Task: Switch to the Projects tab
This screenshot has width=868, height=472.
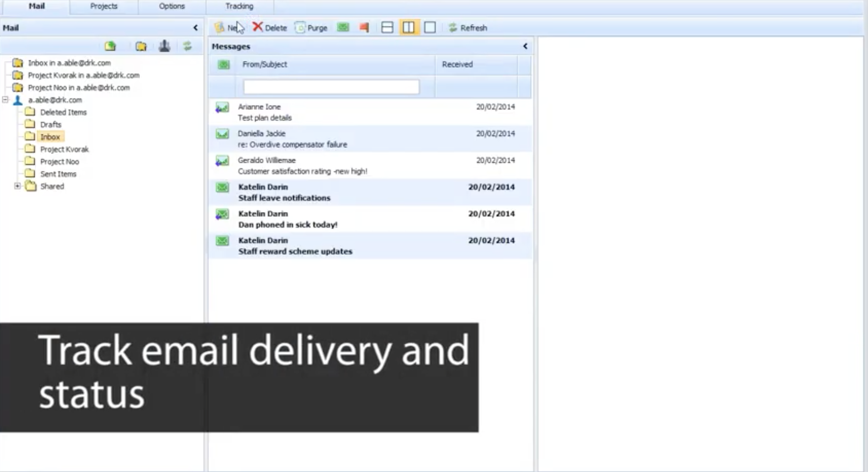Action: (104, 7)
